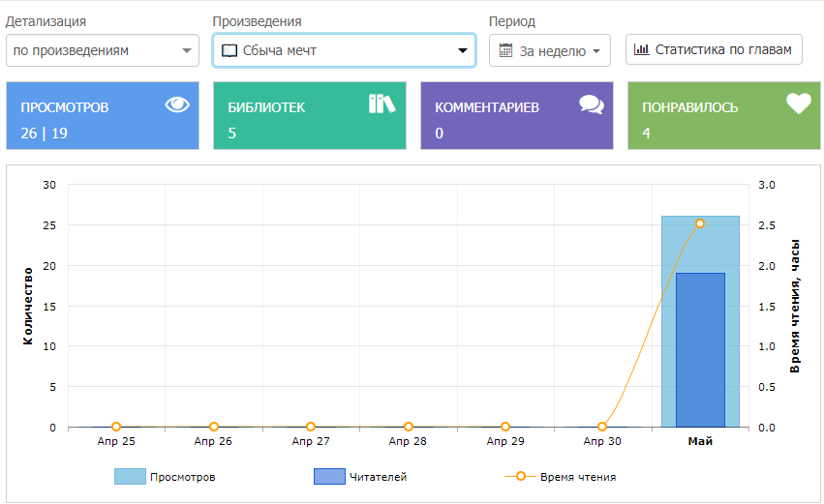Toggle Время чтения line in chart legend
The width and height of the screenshot is (824, 504).
tap(560, 477)
